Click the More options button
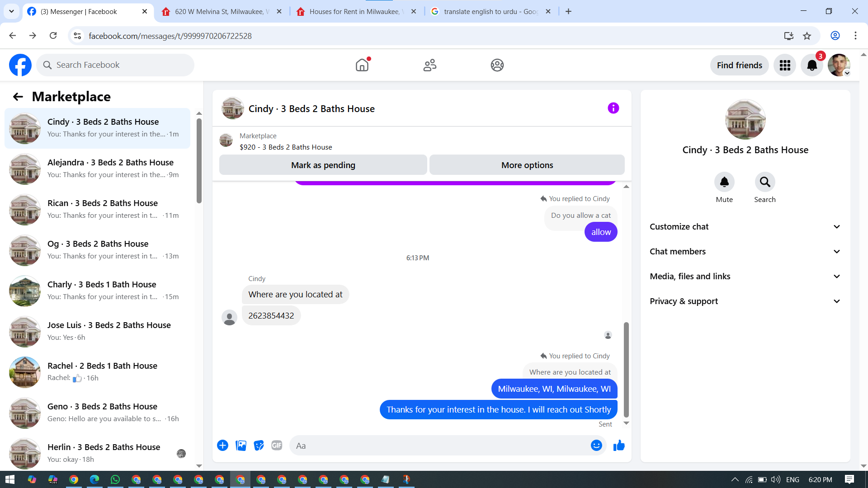The height and width of the screenshot is (488, 868). (x=527, y=165)
